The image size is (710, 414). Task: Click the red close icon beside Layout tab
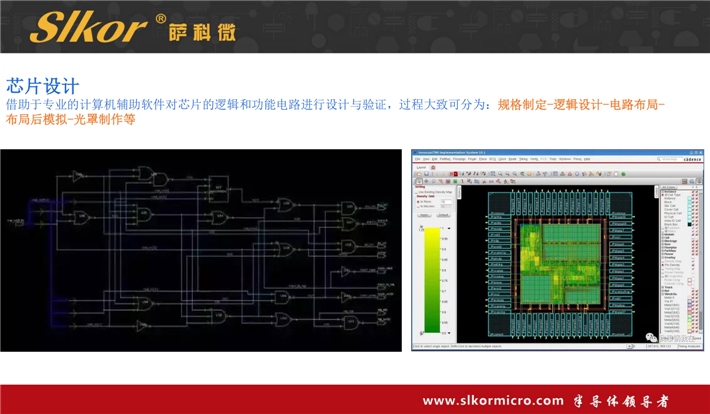point(432,167)
